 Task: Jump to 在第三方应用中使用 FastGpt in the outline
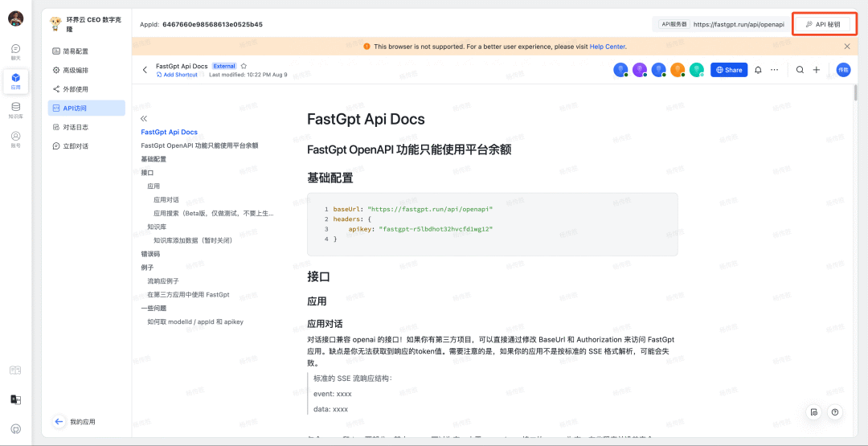[x=188, y=294]
